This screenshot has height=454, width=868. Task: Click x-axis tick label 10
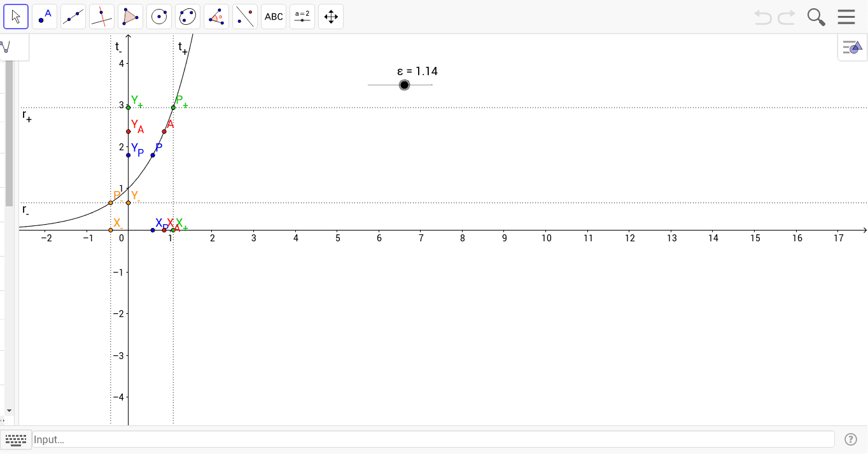[x=547, y=238]
